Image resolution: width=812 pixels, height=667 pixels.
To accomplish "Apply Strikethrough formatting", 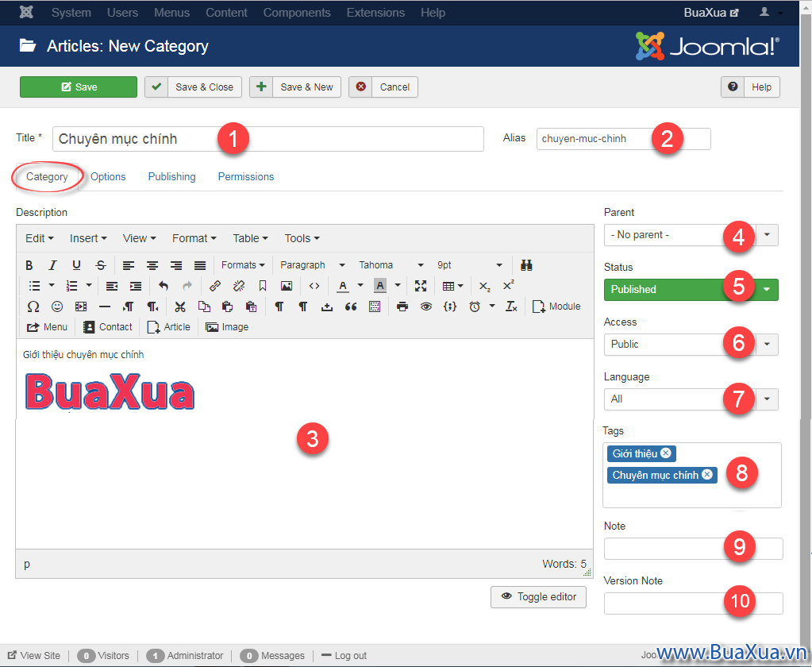I will point(101,265).
